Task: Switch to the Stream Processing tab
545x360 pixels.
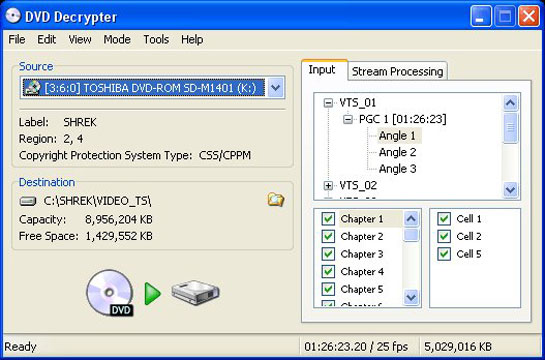Action: [x=397, y=71]
